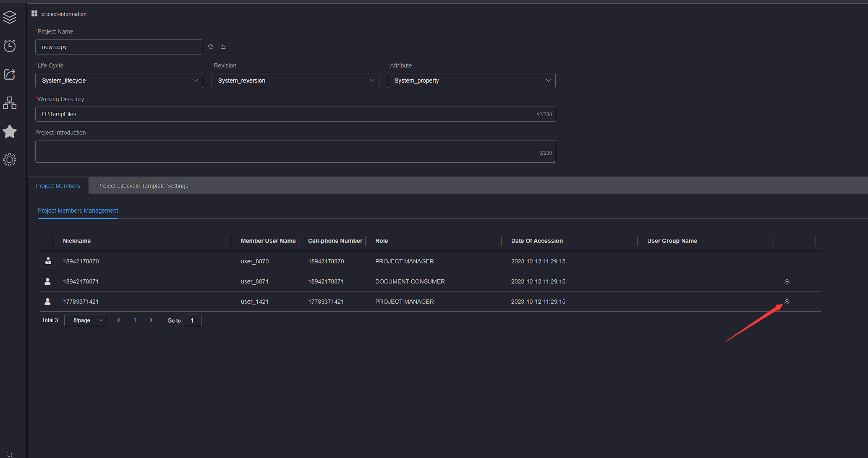The width and height of the screenshot is (868, 458).
Task: Switch to Project Members tab
Action: 58,186
